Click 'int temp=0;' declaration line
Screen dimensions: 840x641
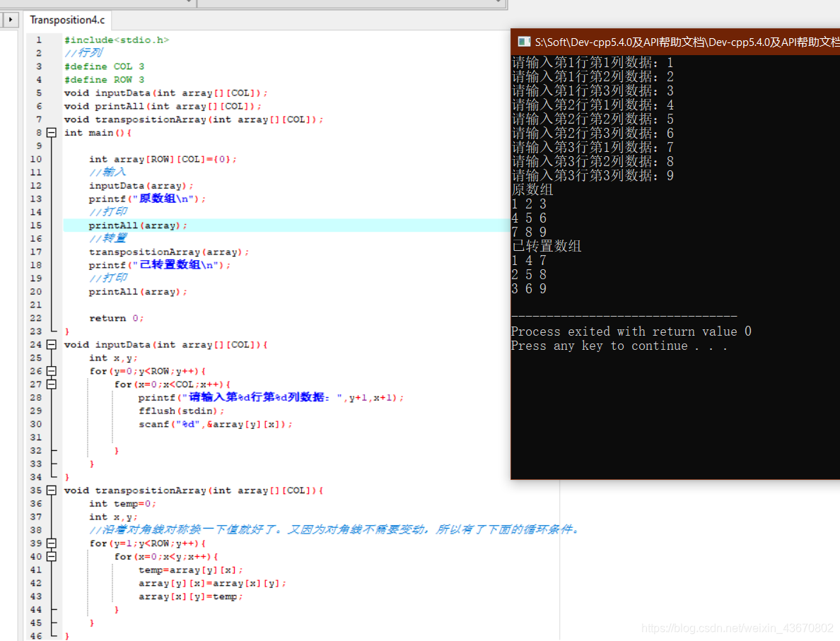tap(122, 503)
